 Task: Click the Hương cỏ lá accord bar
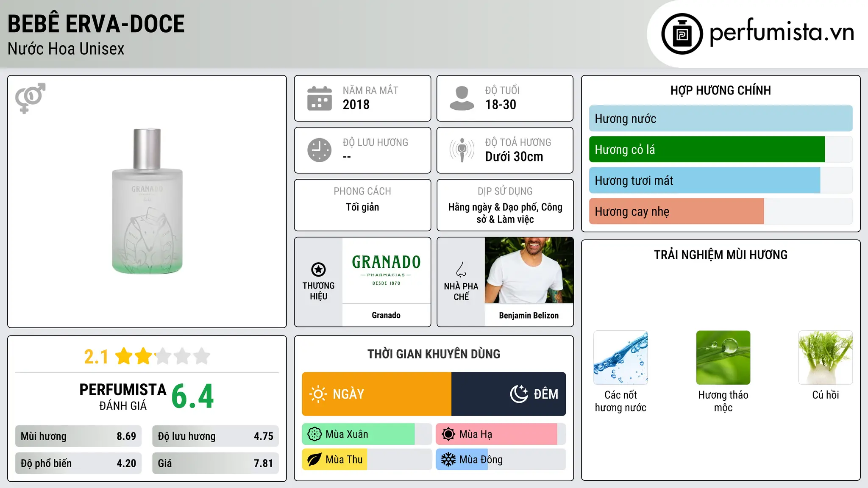[721, 150]
